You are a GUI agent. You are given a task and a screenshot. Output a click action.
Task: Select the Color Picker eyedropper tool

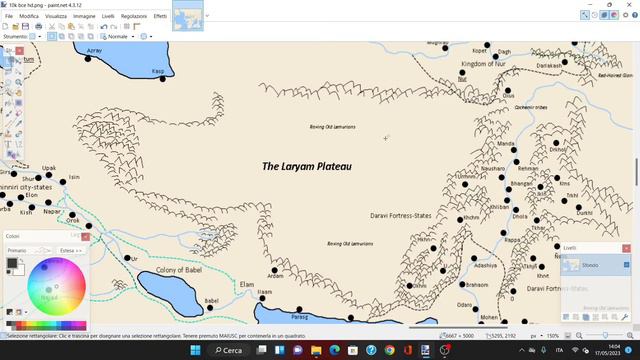[18, 123]
